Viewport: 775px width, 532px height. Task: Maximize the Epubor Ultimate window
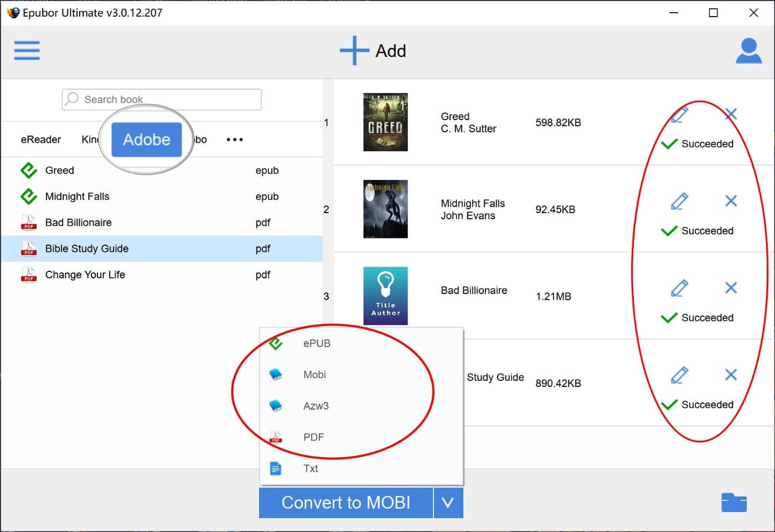[713, 13]
